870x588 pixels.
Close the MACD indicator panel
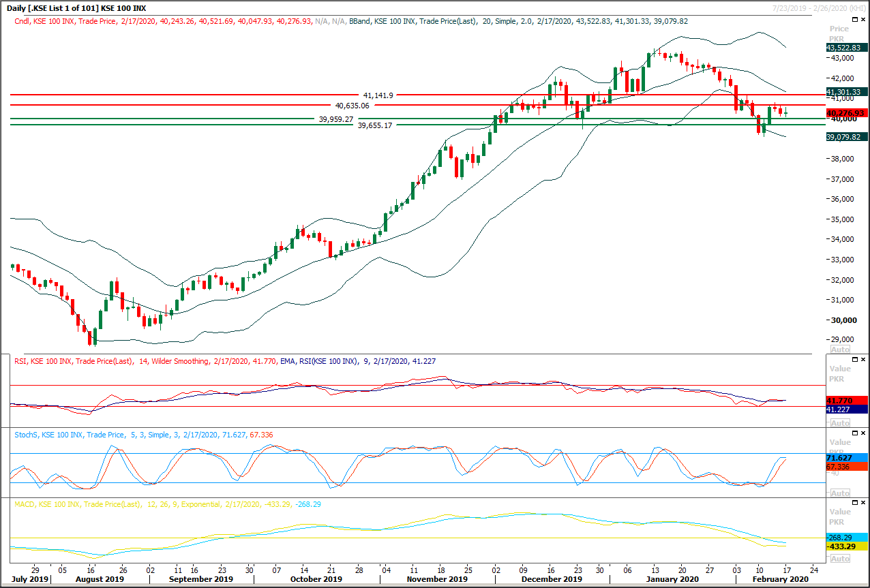click(x=863, y=502)
